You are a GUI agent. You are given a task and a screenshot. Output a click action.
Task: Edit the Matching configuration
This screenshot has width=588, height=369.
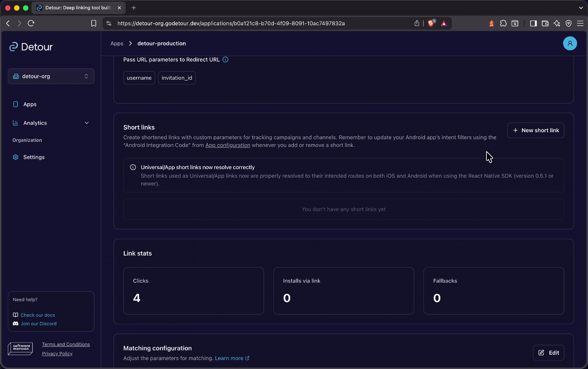click(x=548, y=353)
